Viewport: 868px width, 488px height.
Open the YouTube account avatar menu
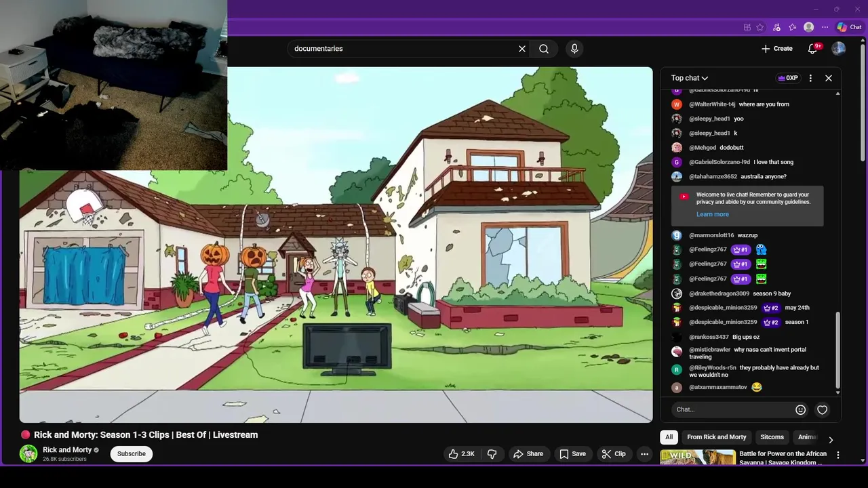coord(839,49)
